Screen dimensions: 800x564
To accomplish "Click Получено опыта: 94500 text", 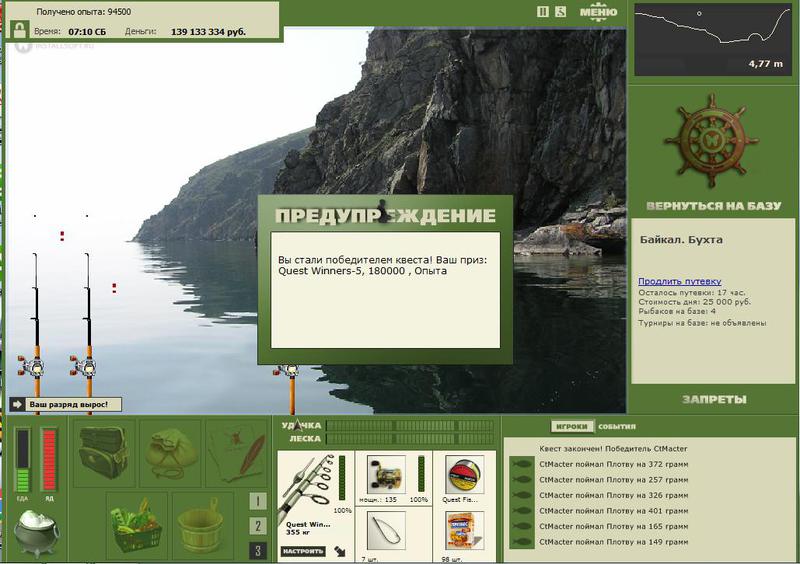I will point(84,11).
